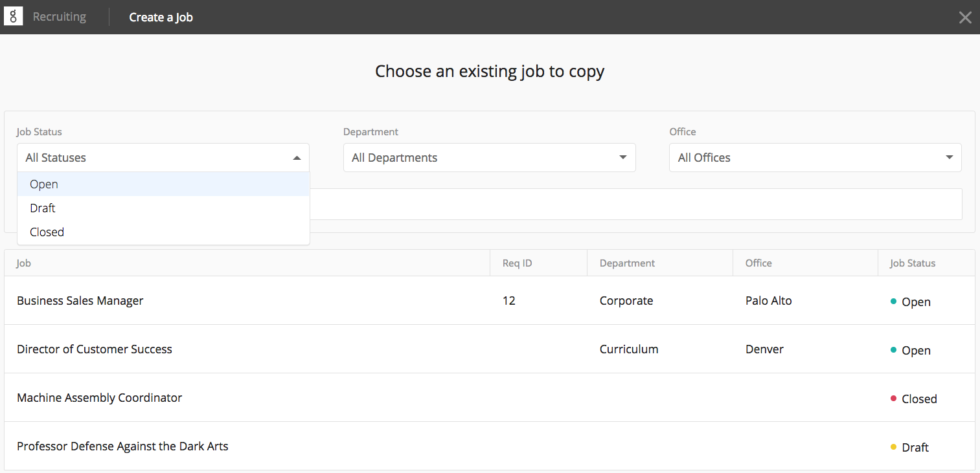Open the All Departments dropdown

click(489, 157)
